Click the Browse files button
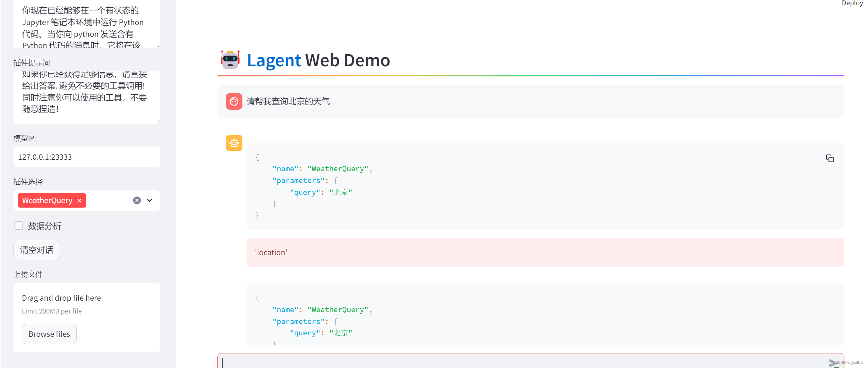This screenshot has height=368, width=868. click(49, 334)
